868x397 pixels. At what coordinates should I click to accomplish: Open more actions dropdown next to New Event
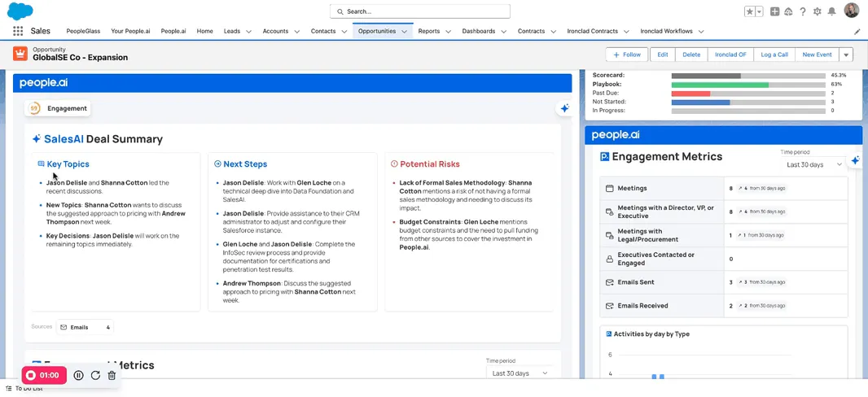pyautogui.click(x=846, y=55)
